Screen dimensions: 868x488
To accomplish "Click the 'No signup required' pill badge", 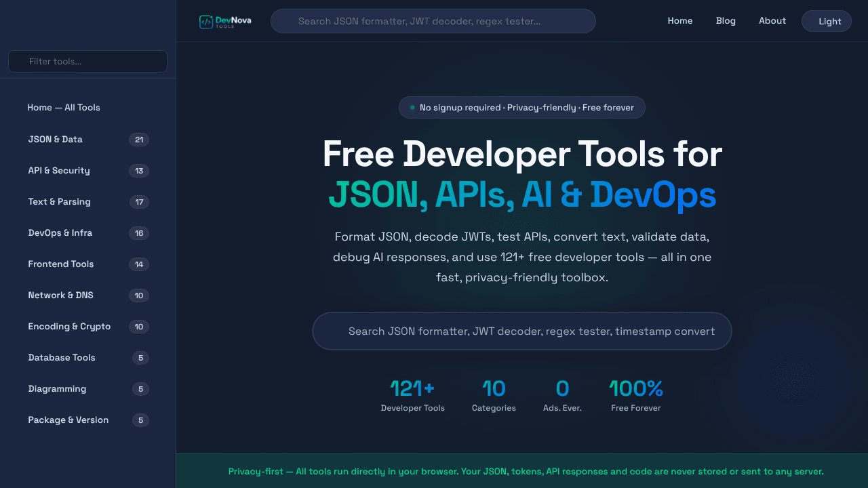I will pyautogui.click(x=522, y=108).
